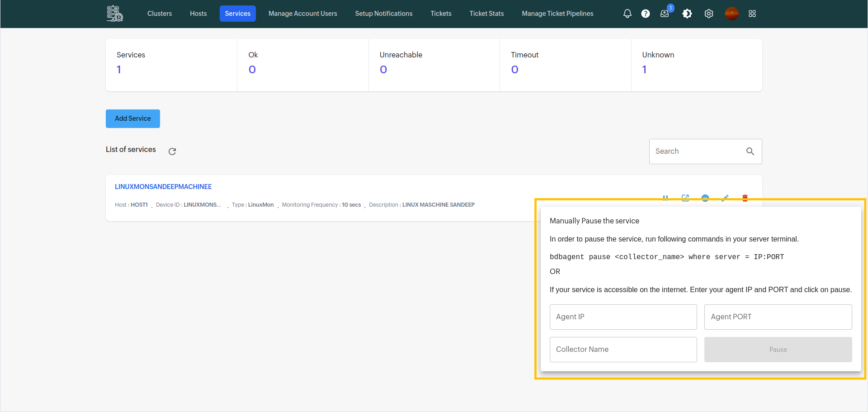Open Manage Ticket Pipelines
The height and width of the screenshot is (412, 868).
point(557,14)
